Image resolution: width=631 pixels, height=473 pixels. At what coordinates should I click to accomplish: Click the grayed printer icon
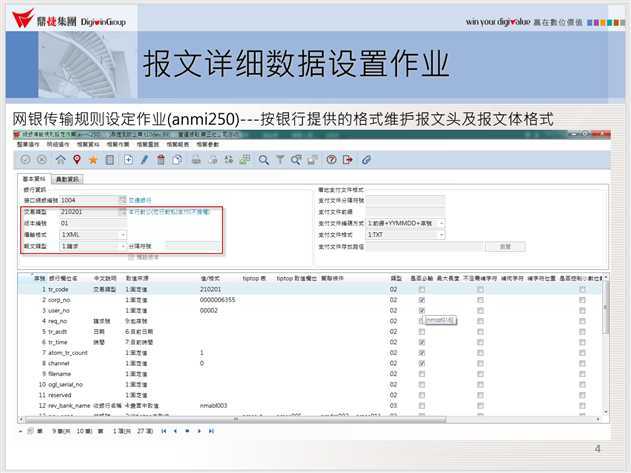tap(196, 160)
